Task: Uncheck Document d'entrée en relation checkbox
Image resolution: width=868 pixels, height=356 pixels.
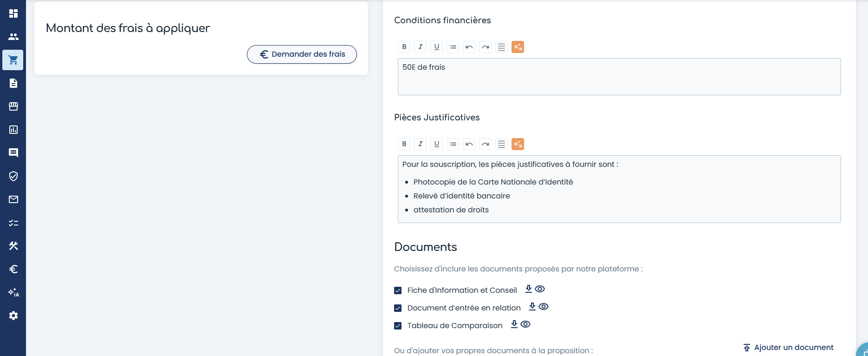Action: coord(398,308)
